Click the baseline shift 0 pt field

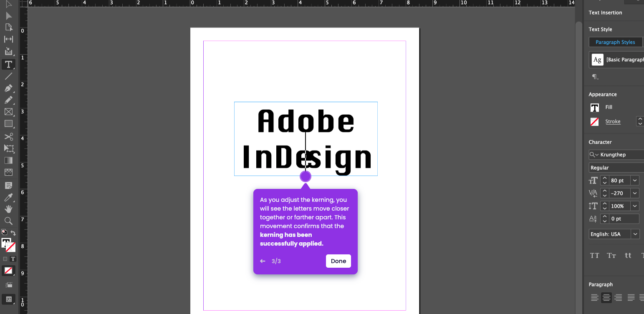point(624,219)
